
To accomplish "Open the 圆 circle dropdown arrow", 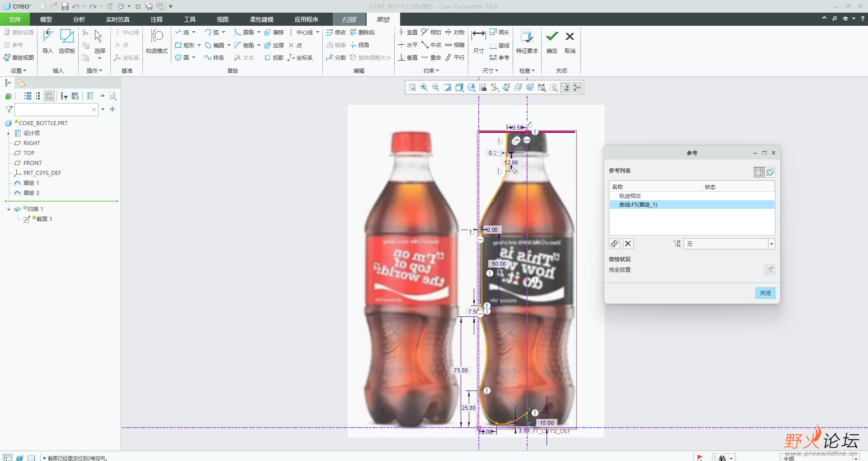I will click(193, 58).
